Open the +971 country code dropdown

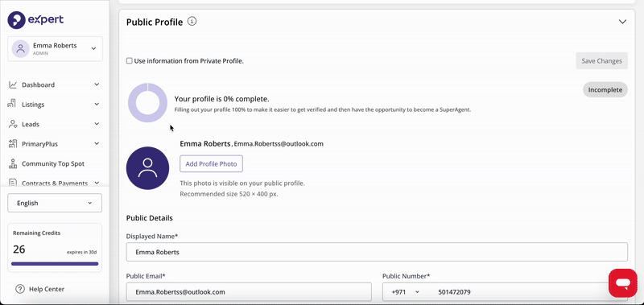tap(406, 292)
